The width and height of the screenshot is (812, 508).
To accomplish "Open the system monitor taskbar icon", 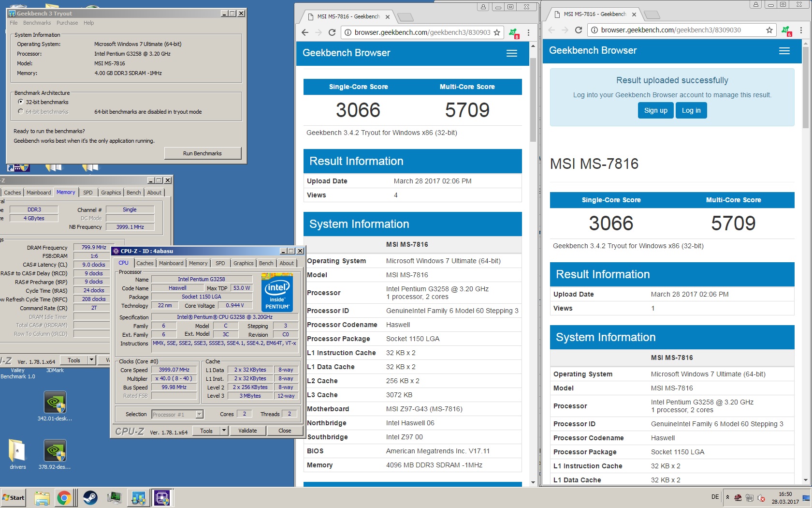I will (x=115, y=498).
